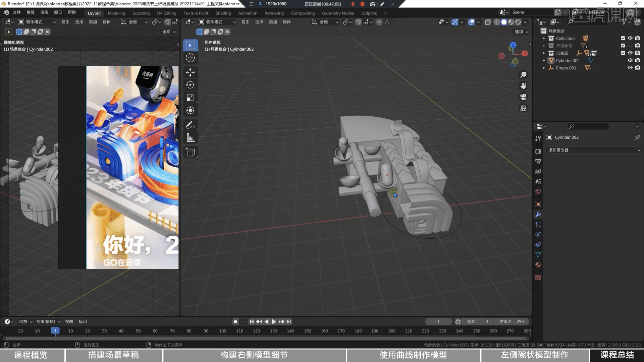644x362 pixels.
Task: Open 选项 dropdown in right viewport
Action: click(521, 32)
